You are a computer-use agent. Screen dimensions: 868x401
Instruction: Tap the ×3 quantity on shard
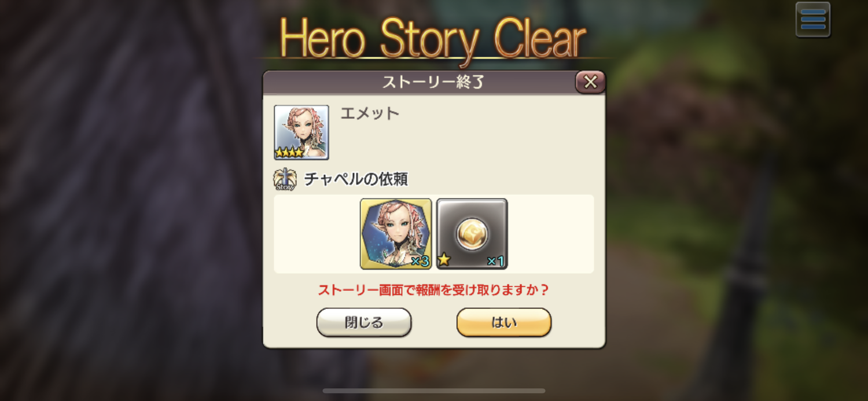coord(420,262)
